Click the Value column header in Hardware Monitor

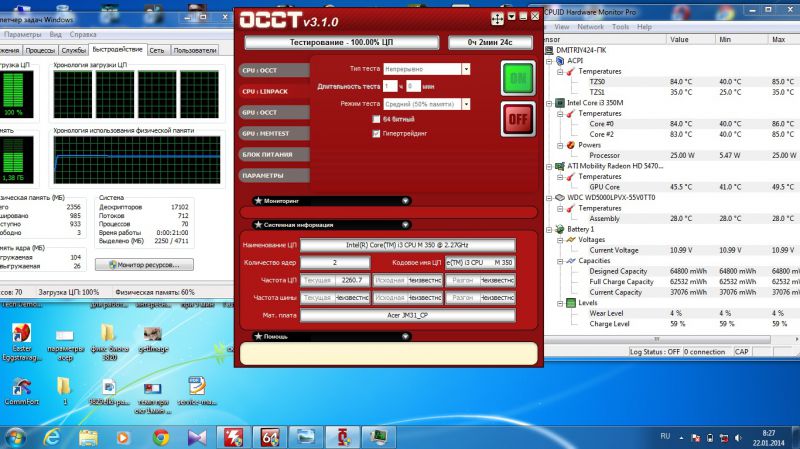click(691, 39)
